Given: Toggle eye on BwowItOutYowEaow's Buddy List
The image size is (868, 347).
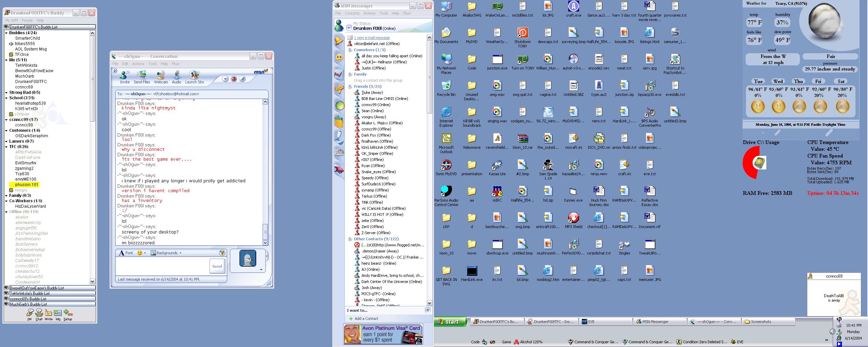Looking at the screenshot, I should [x=6, y=288].
